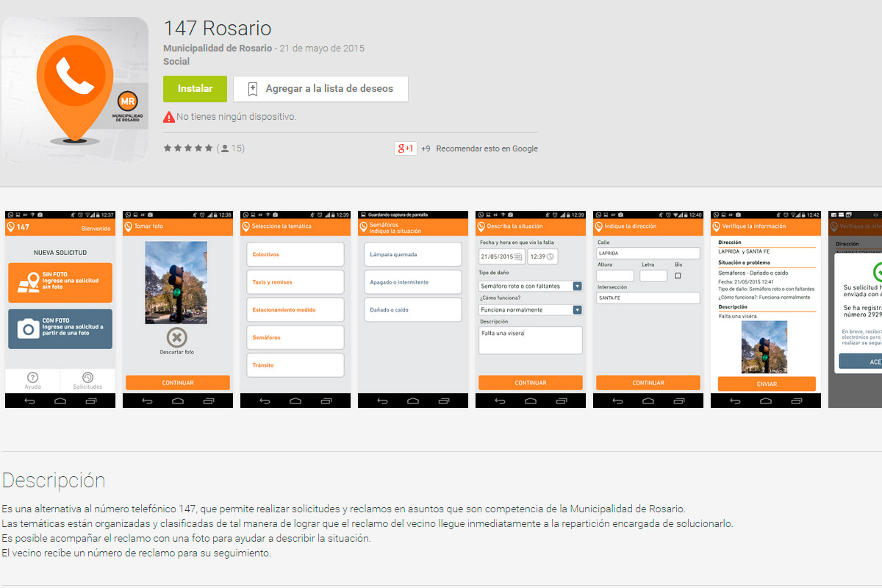The image size is (882, 588).
Task: Click the red warning triangle icon
Action: coord(169,117)
